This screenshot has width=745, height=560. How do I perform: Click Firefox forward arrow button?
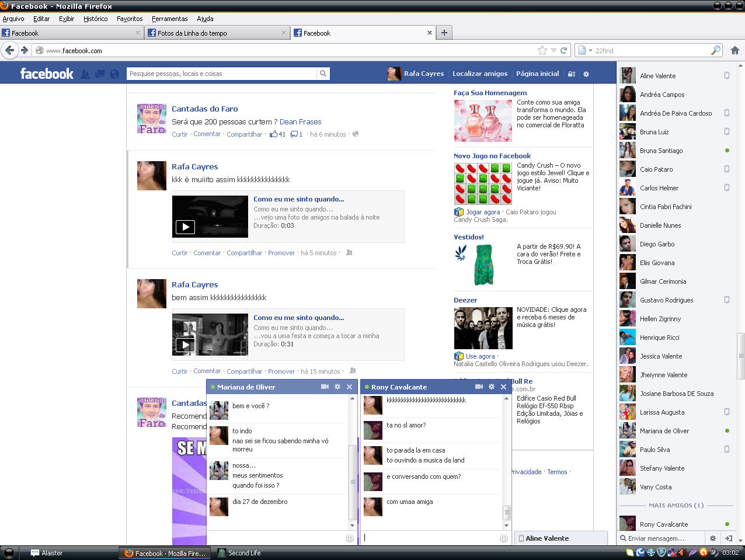point(25,50)
